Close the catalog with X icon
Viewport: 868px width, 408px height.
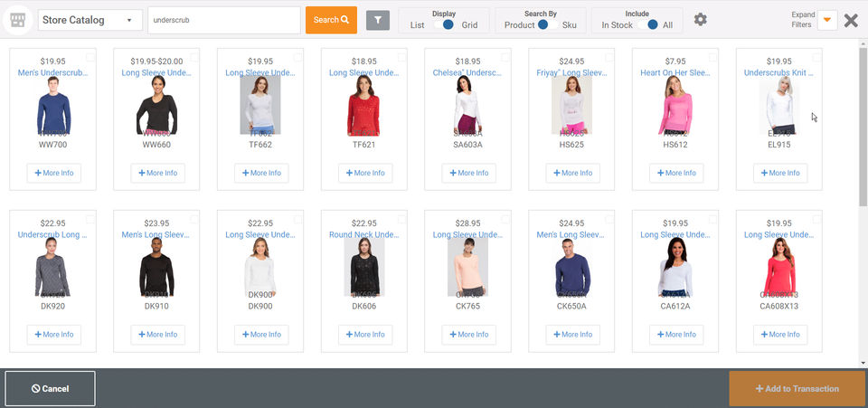(851, 21)
